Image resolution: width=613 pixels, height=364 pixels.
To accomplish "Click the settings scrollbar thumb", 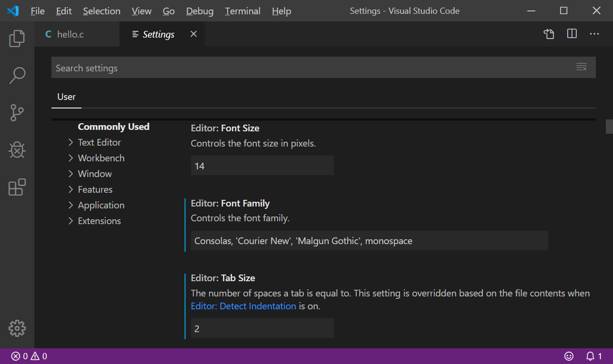I will (609, 127).
